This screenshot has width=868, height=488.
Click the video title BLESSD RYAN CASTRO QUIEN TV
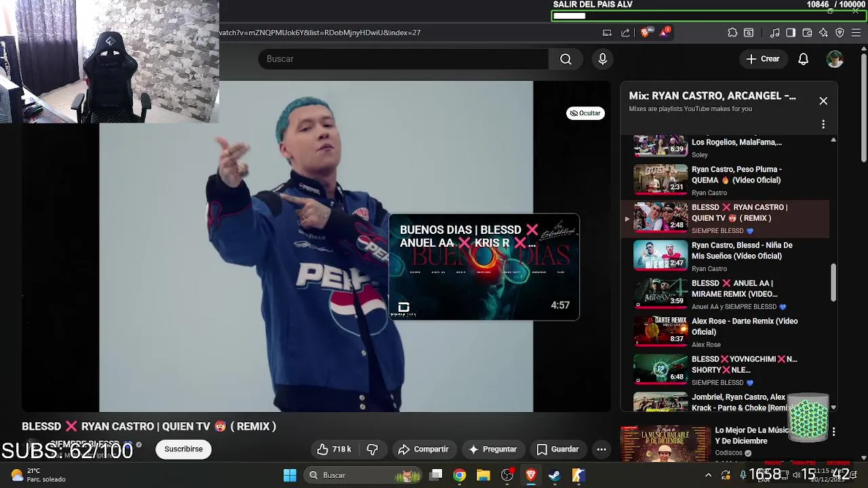[149, 426]
